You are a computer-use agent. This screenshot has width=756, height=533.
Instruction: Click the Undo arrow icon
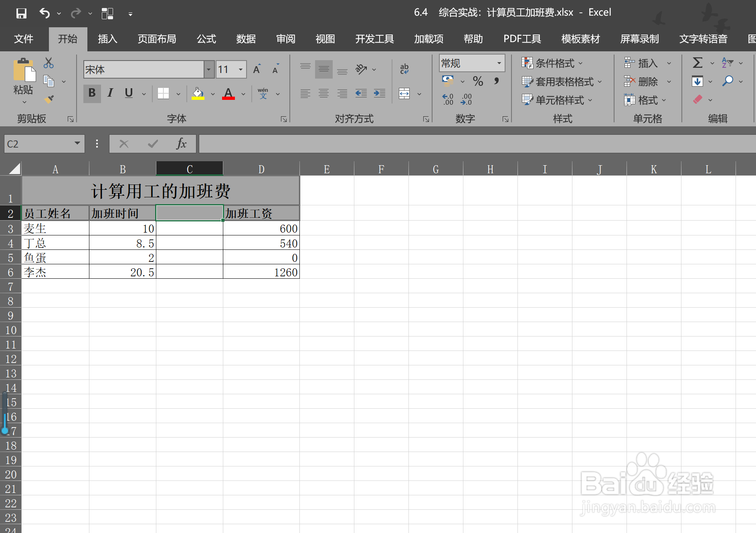coord(44,13)
